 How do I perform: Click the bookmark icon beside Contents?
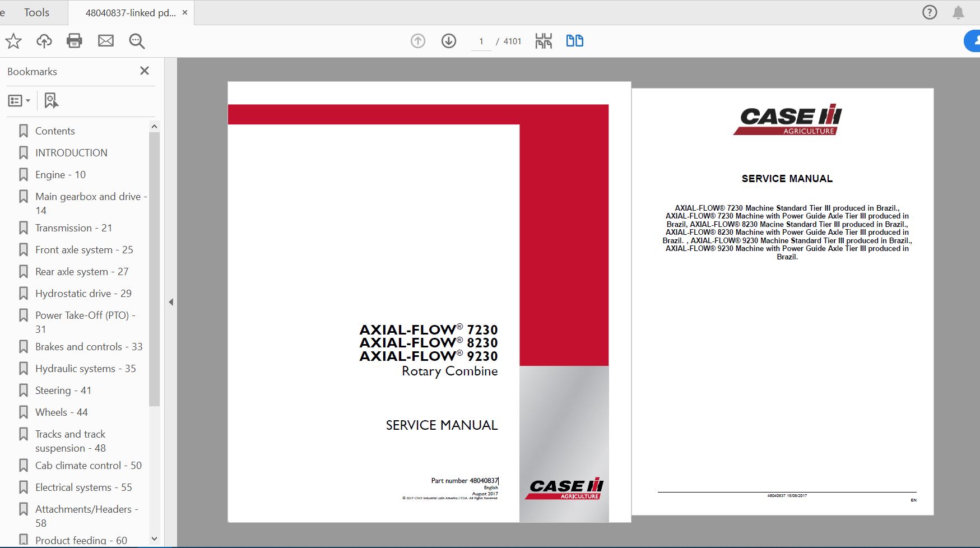(24, 131)
